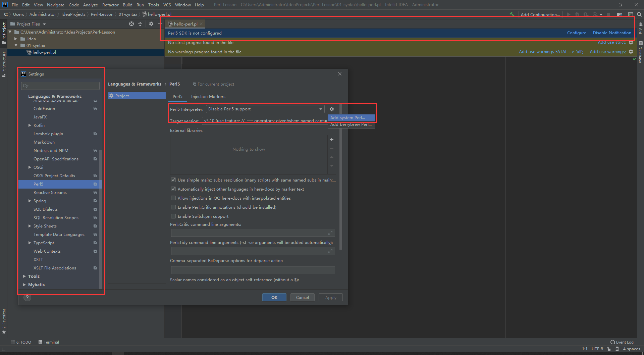This screenshot has width=644, height=355.
Task: Switch to Injection Markers tab
Action: (208, 96)
